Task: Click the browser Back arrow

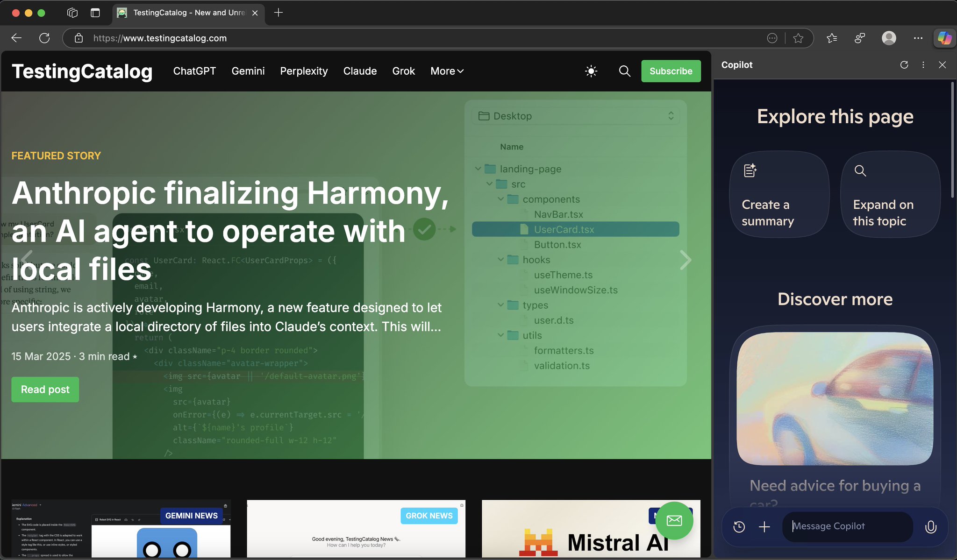Action: (17, 38)
